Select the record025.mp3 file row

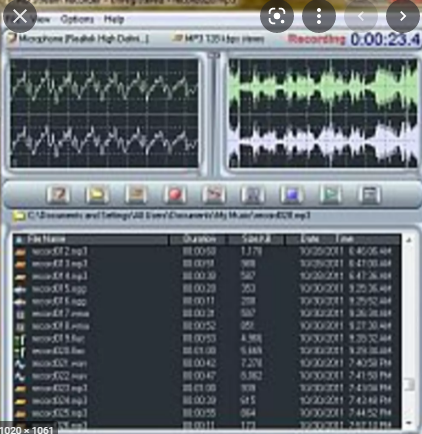pyautogui.click(x=207, y=413)
